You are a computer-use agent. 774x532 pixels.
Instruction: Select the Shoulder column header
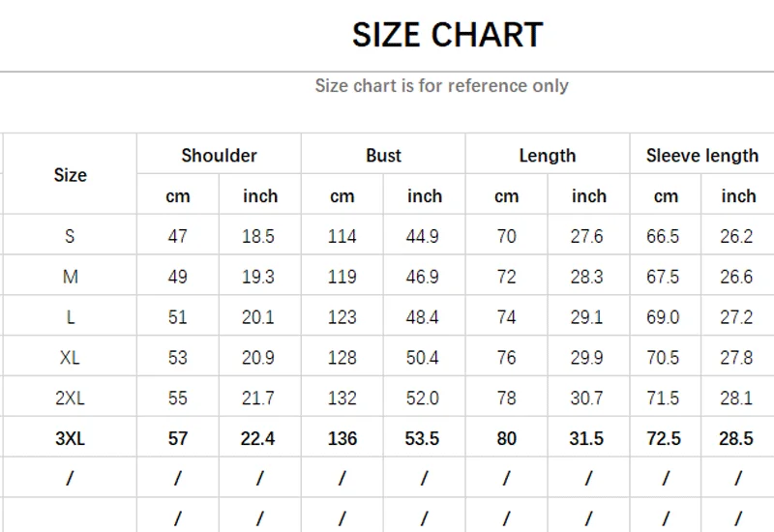(219, 155)
